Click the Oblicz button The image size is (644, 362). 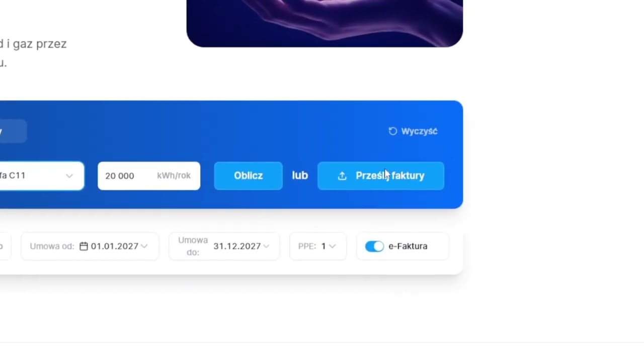[248, 175]
